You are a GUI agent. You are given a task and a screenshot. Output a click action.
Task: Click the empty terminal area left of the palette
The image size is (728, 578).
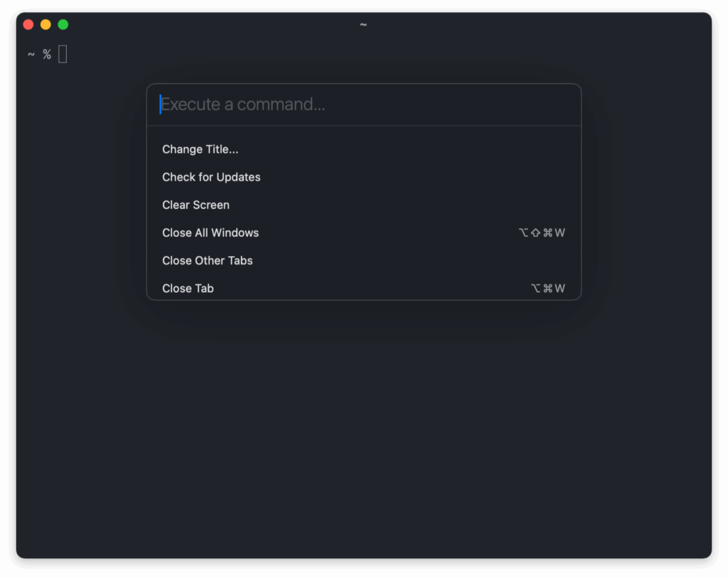click(x=78, y=213)
